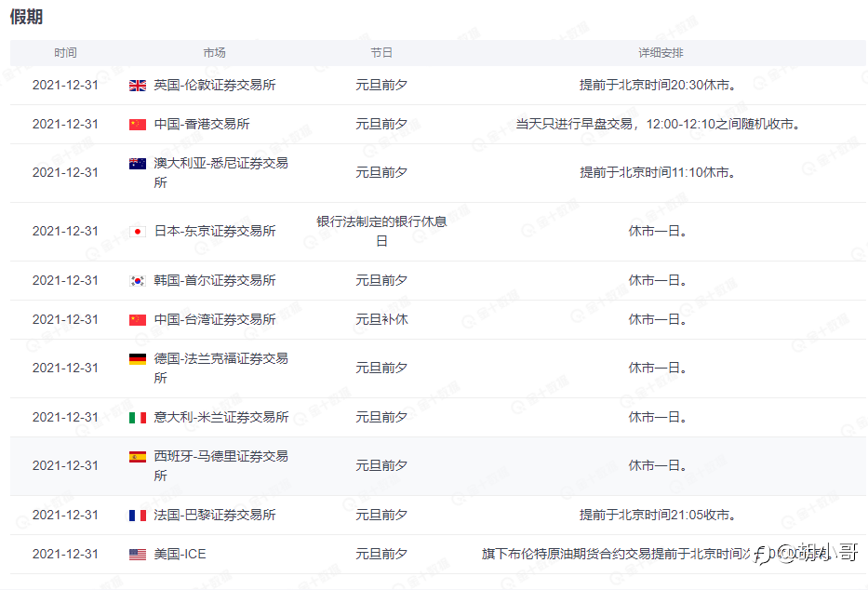Select market name 德国-法兰克福证券交易所
Viewport: 868px width, 590px height.
point(220,369)
